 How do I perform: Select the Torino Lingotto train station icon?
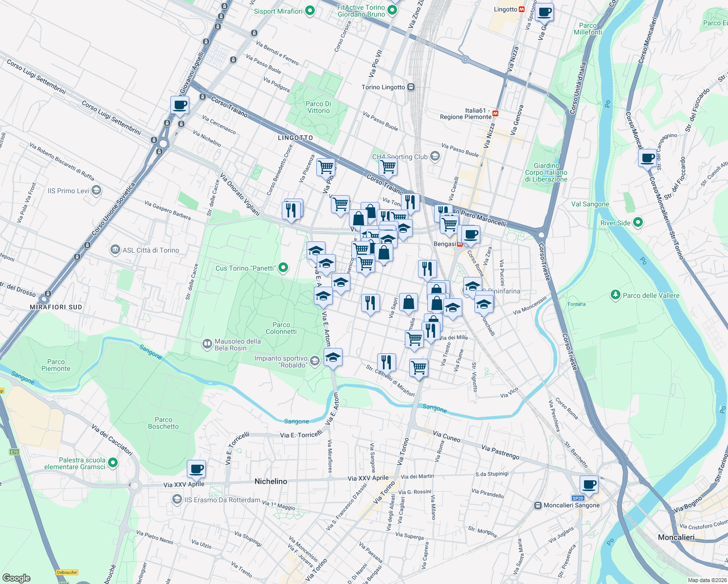(410, 86)
